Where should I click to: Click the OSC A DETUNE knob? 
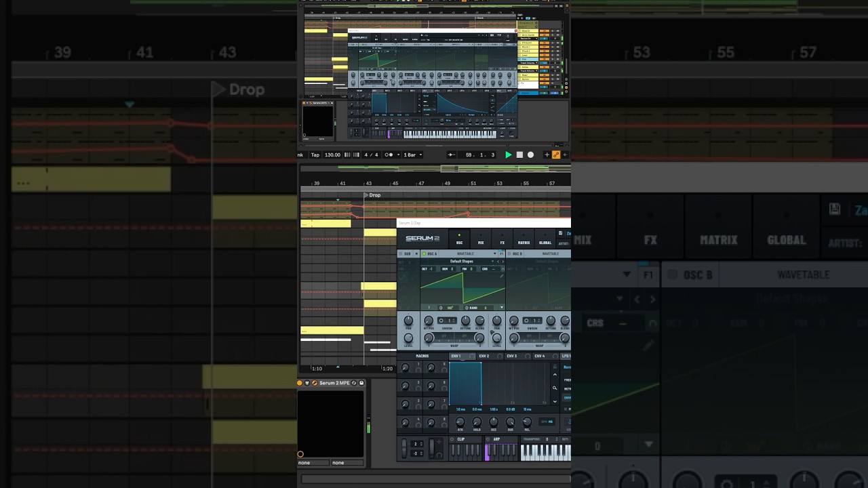coord(465,321)
